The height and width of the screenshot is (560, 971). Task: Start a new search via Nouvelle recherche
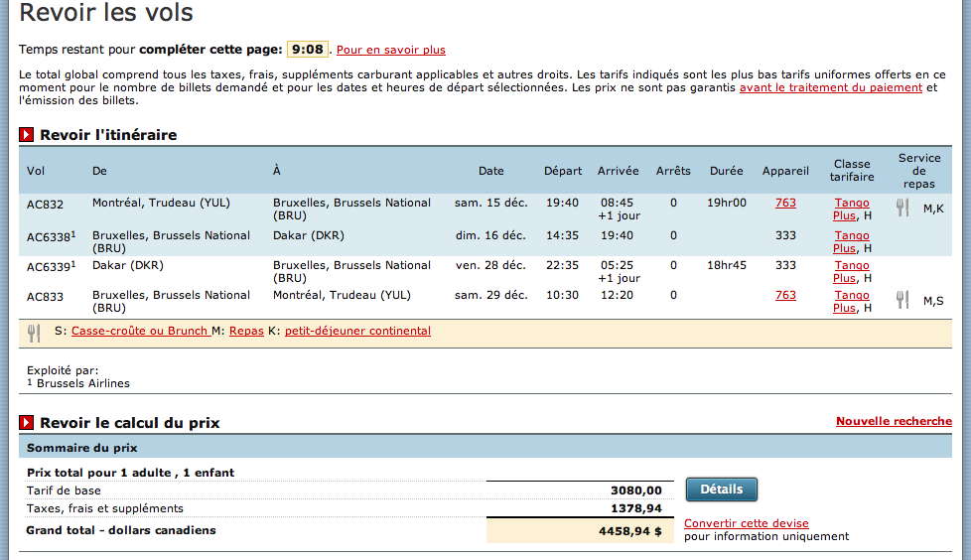tap(894, 421)
